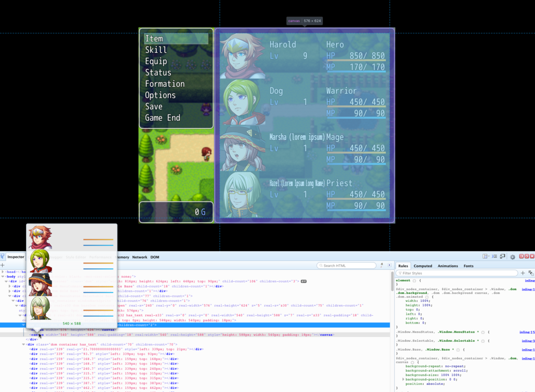This screenshot has width=535, height=392.
Task: Toggle the split console icon
Action: pos(494,257)
